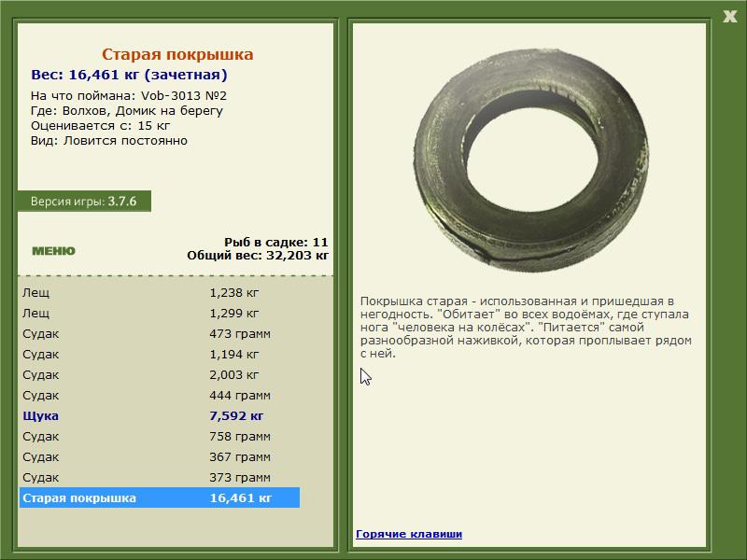The image size is (747, 560).
Task: Close the catch window with the X
Action: (x=729, y=17)
